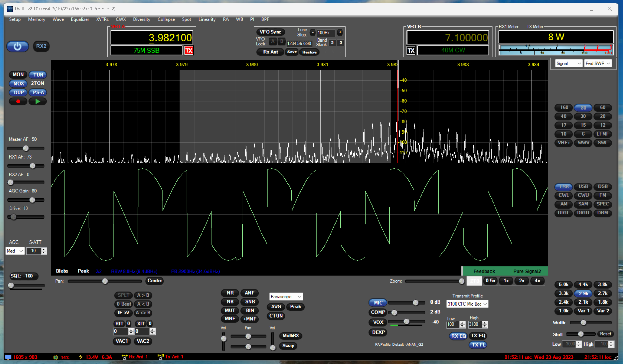The width and height of the screenshot is (623, 364).
Task: Increase the transmit filter Low value
Action: (x=462, y=323)
